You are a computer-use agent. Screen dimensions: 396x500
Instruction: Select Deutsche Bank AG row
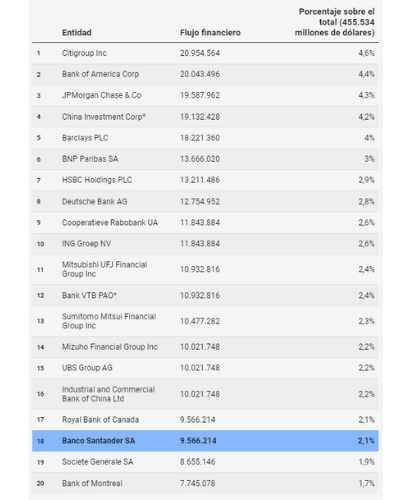coord(205,202)
